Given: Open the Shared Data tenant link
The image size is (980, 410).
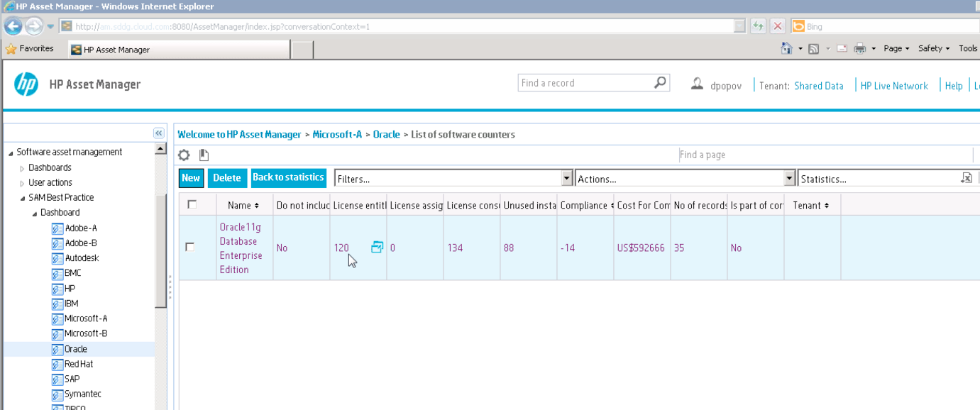Looking at the screenshot, I should (x=819, y=86).
